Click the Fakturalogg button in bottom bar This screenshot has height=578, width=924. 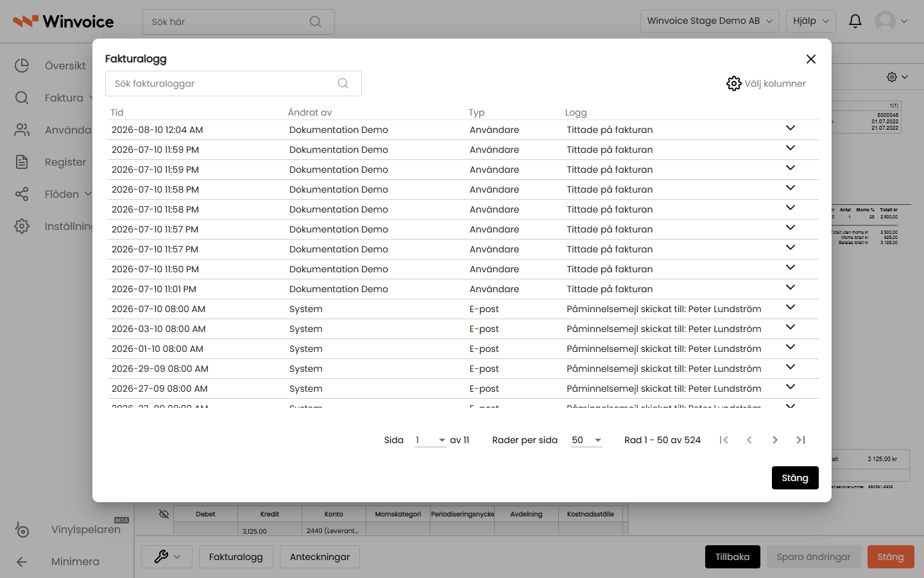coord(235,557)
